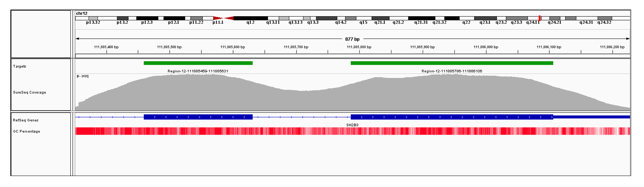This screenshot has width=644, height=187.
Task: Click cytoband q13.11 label
Action: pos(273,22)
